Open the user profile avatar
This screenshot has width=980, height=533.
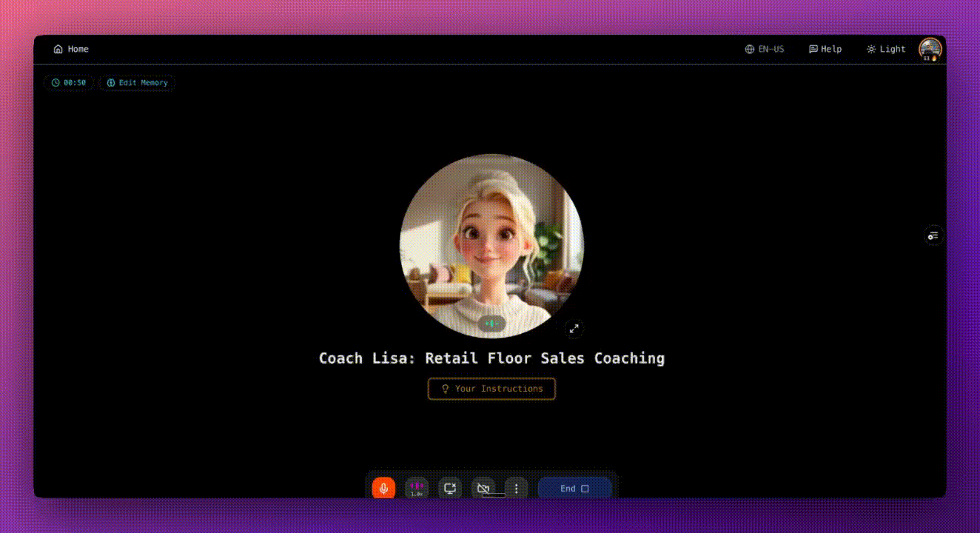pos(930,49)
